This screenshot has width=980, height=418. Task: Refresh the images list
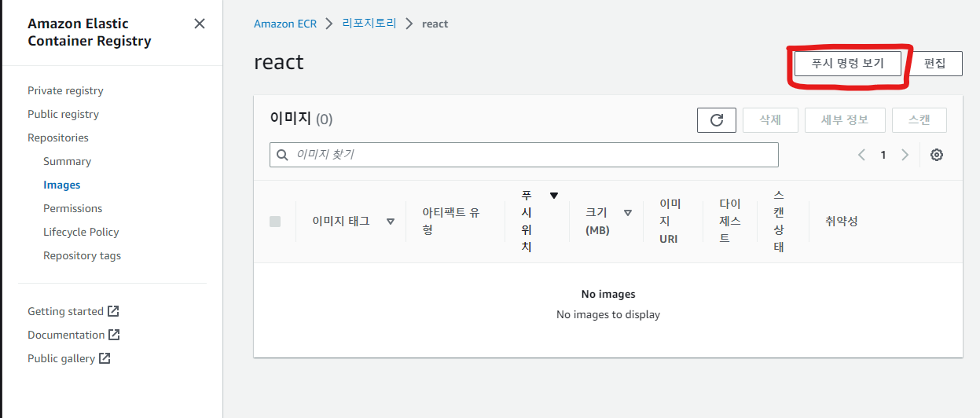click(717, 120)
